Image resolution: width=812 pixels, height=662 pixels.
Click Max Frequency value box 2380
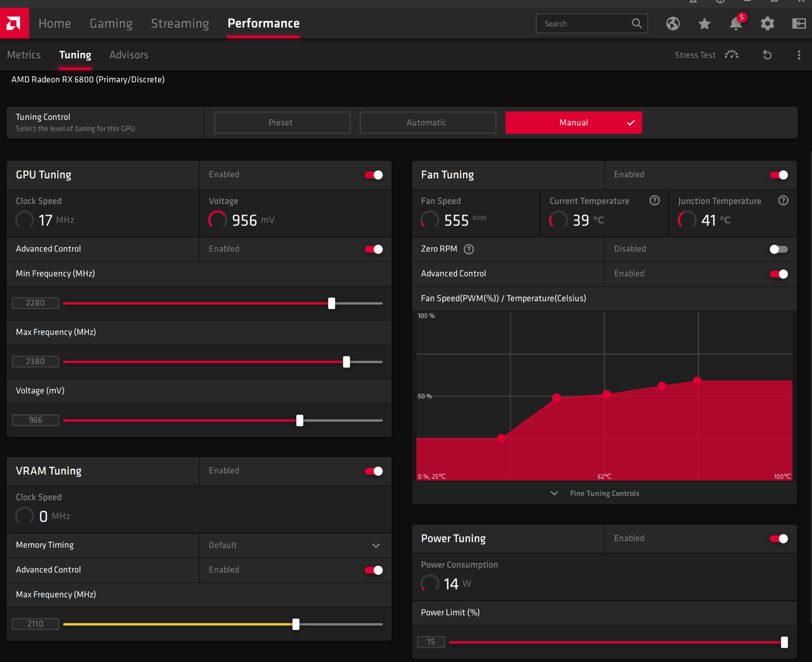[35, 361]
